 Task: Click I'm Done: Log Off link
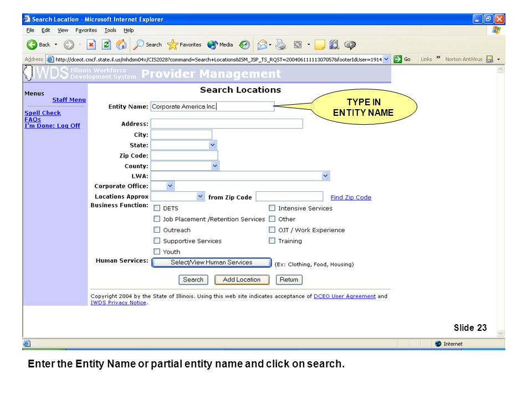pos(52,126)
